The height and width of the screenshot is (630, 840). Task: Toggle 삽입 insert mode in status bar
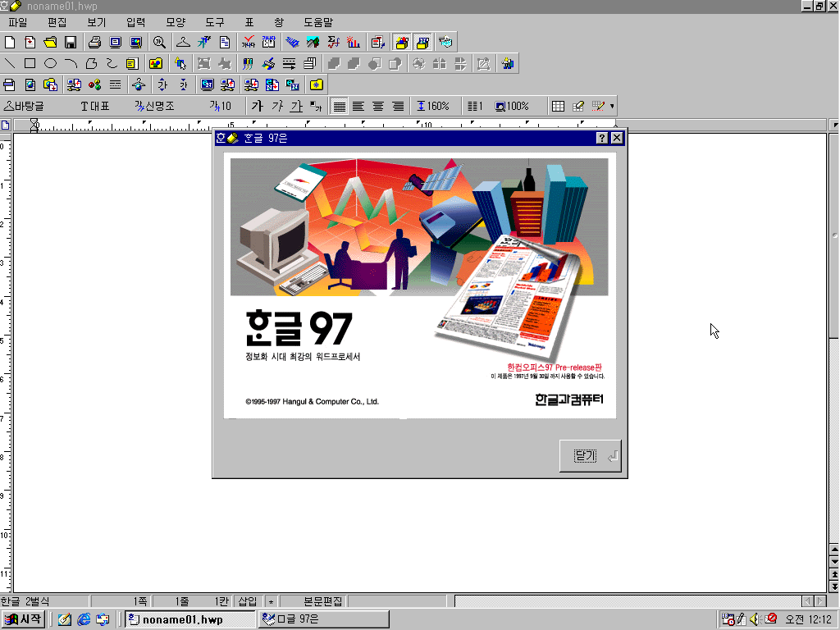pos(248,601)
